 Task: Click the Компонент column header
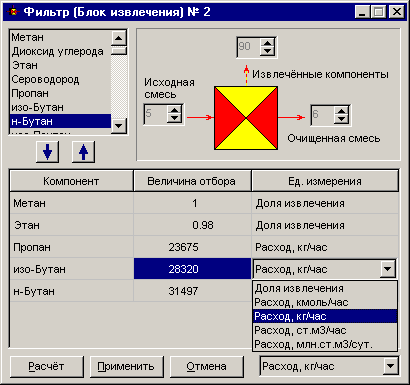tap(71, 181)
